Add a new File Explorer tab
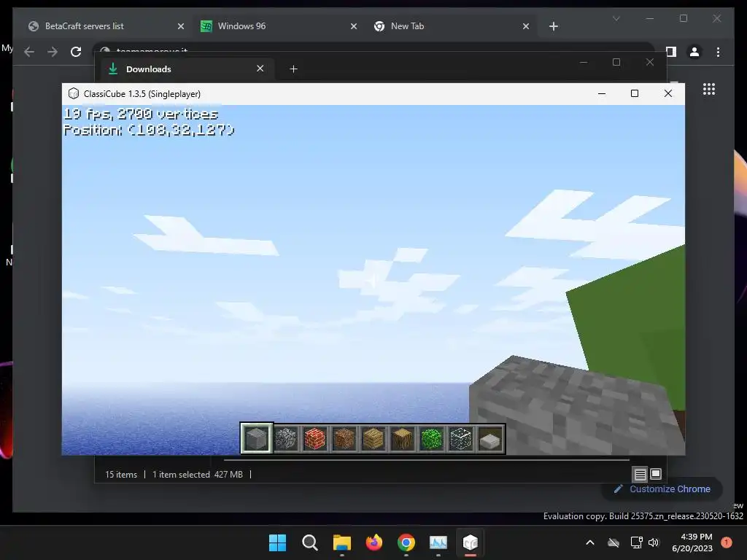 (293, 69)
